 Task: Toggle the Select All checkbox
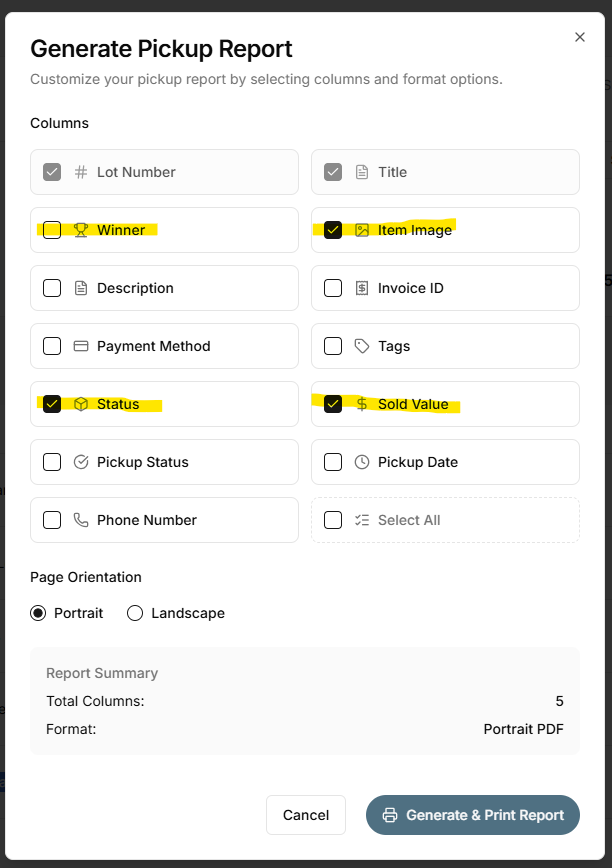point(333,520)
